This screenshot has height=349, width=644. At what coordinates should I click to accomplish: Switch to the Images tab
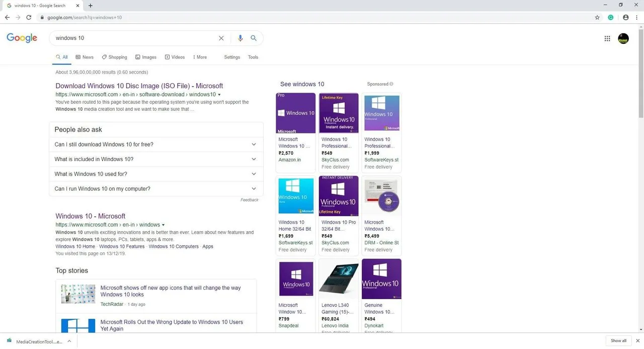click(x=145, y=57)
